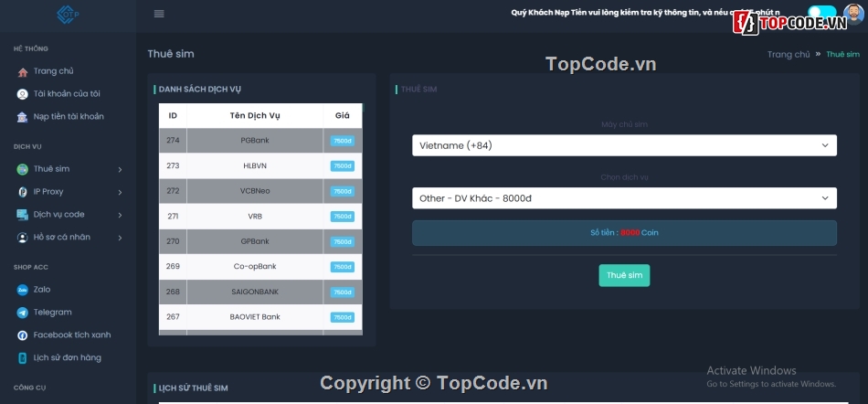Open Tài khoản của tôi menu item
The height and width of the screenshot is (404, 868).
[67, 93]
